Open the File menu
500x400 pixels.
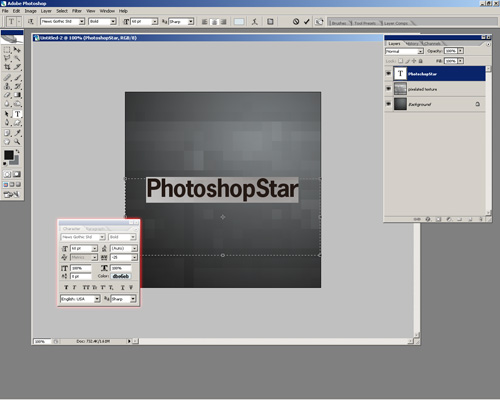coord(5,11)
